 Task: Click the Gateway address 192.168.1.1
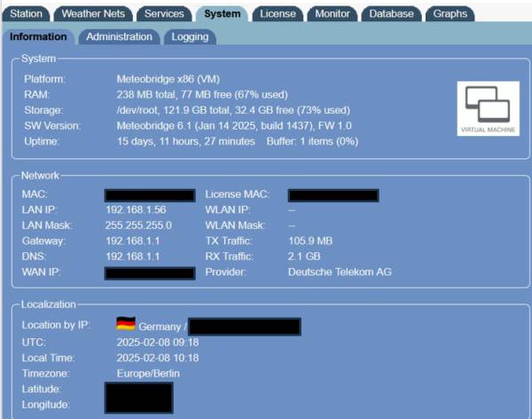point(130,241)
